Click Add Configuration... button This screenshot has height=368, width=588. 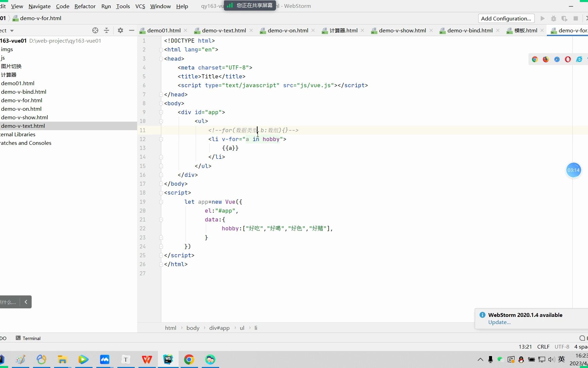[x=506, y=18]
